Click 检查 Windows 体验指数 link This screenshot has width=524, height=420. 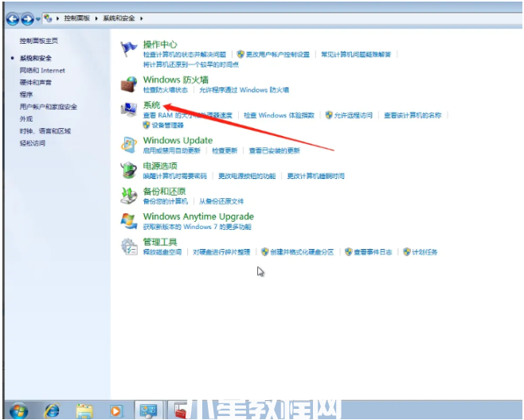[279, 115]
